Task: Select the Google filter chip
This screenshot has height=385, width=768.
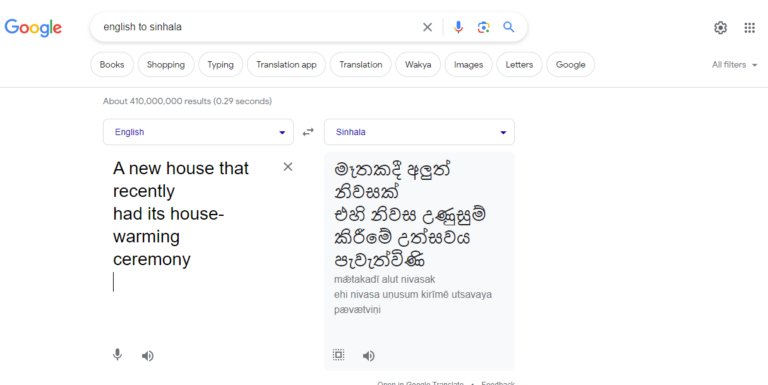Action: point(570,65)
